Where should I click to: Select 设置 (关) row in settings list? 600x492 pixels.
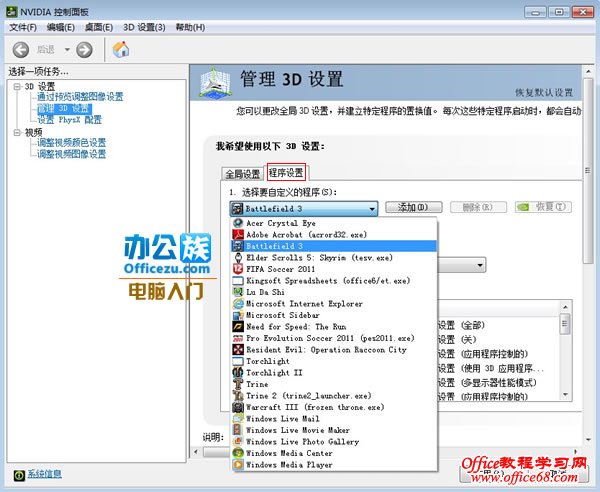click(x=457, y=340)
